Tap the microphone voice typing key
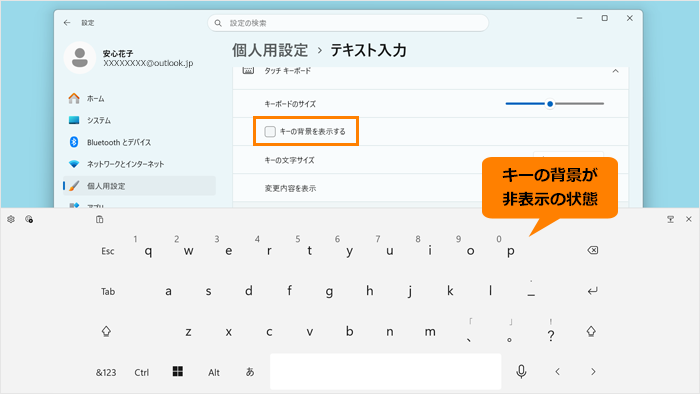 (x=521, y=371)
